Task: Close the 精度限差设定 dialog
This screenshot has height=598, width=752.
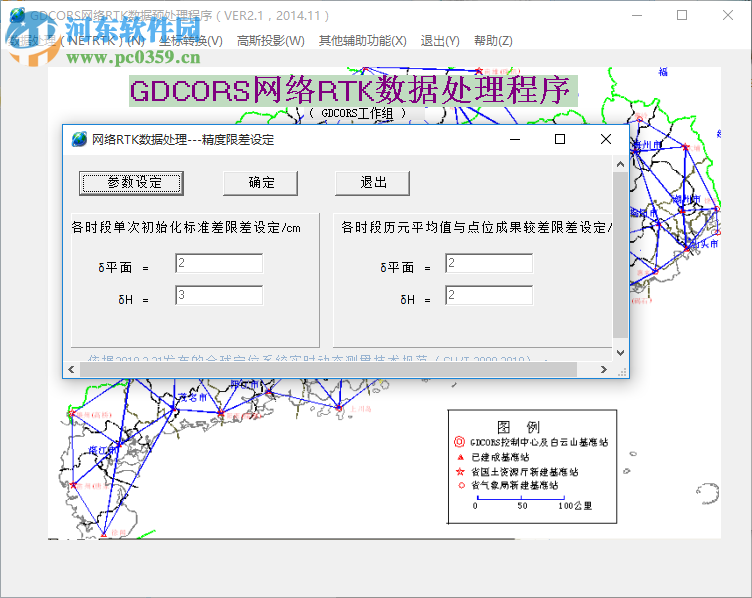Action: 606,140
